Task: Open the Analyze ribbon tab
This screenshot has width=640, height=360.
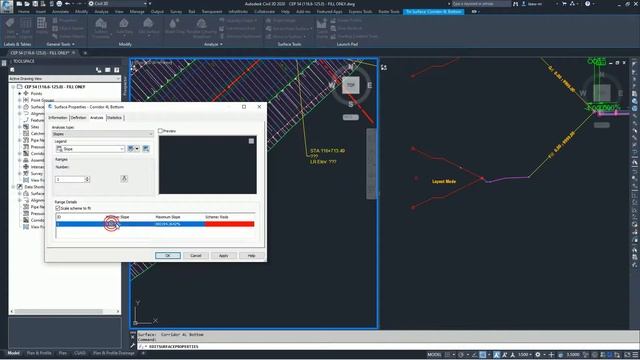Action: pos(101,11)
